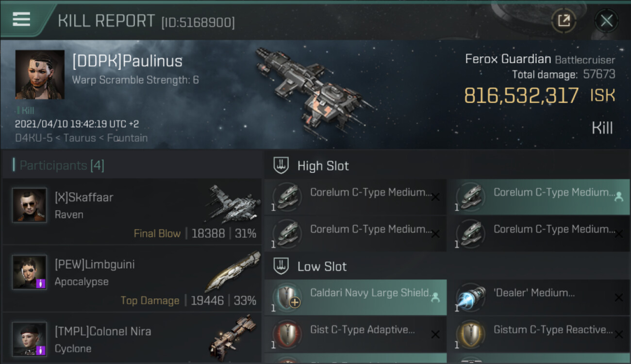Click Colonel Nira's pilot portrait
The image size is (631, 364).
pyautogui.click(x=30, y=339)
